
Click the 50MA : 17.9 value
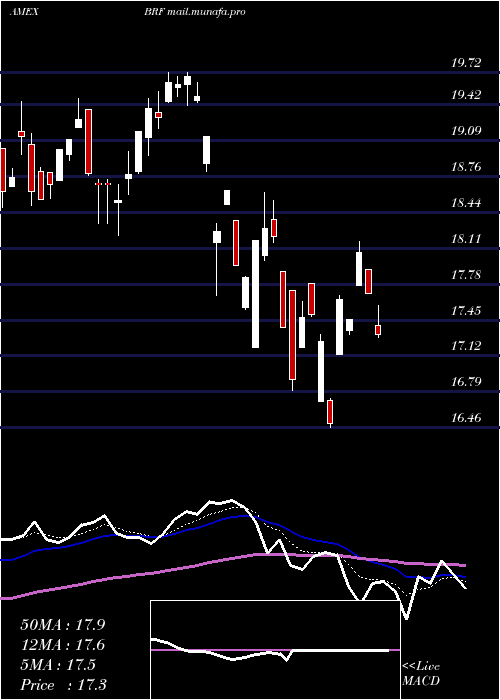click(x=63, y=625)
